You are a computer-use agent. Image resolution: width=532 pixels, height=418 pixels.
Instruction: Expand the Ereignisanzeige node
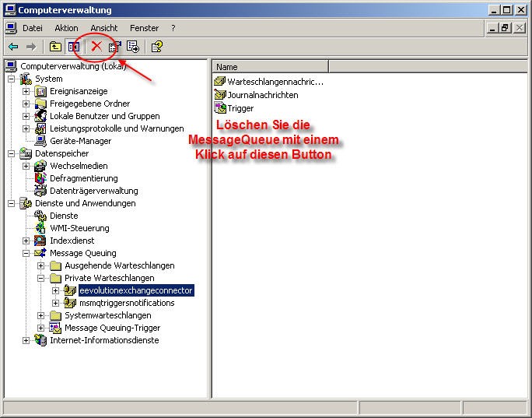click(x=26, y=91)
